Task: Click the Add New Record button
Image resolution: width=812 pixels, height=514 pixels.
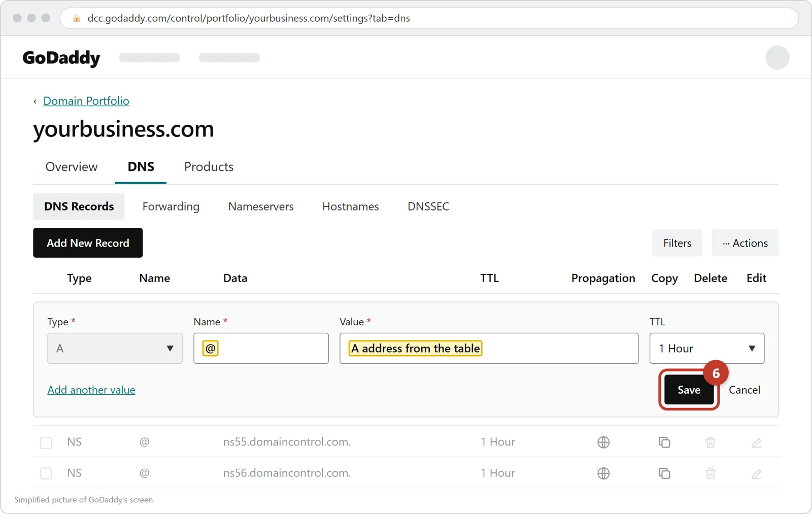Action: pyautogui.click(x=88, y=243)
